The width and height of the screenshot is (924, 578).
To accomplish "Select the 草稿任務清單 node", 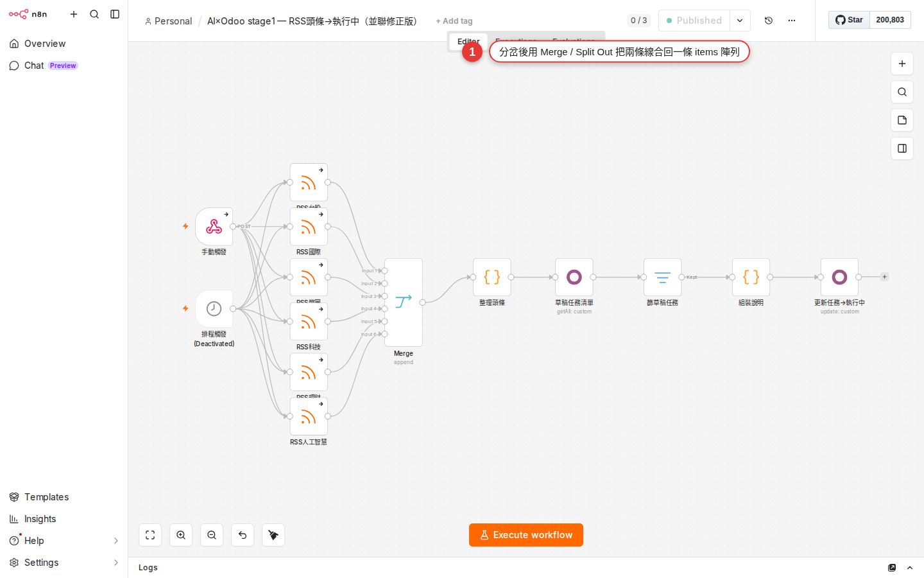I will click(x=574, y=277).
